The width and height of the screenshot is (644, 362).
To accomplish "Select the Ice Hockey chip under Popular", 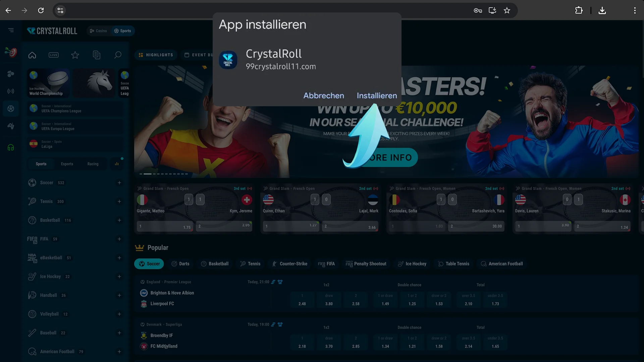I will [x=412, y=264].
